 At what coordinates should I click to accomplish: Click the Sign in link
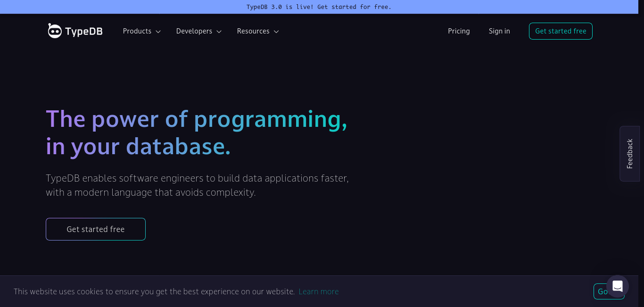pyautogui.click(x=499, y=31)
